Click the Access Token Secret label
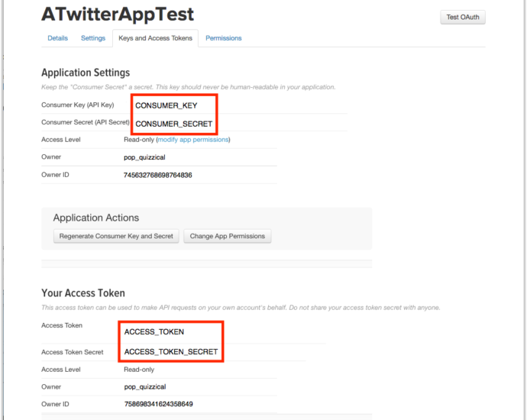Screen dimensions: 527x420 pyautogui.click(x=73, y=352)
